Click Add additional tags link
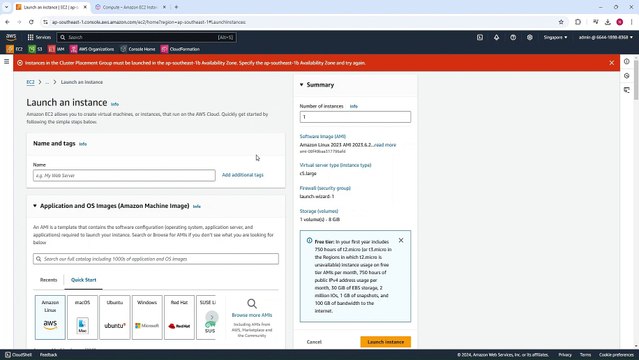 point(243,175)
